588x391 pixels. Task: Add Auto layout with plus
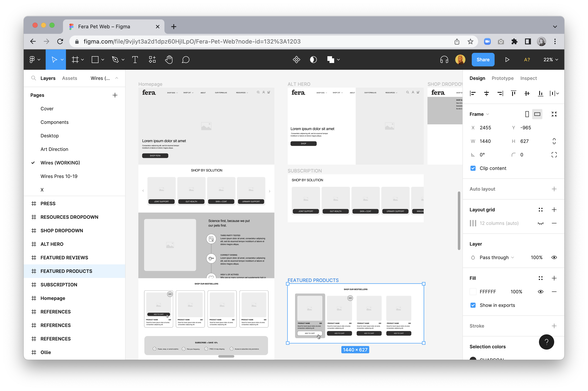[x=554, y=189]
